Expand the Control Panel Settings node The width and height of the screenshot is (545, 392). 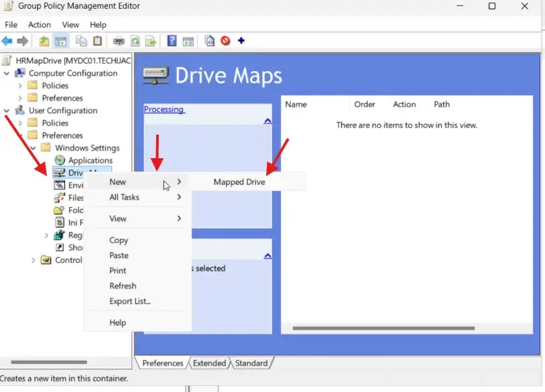point(33,260)
